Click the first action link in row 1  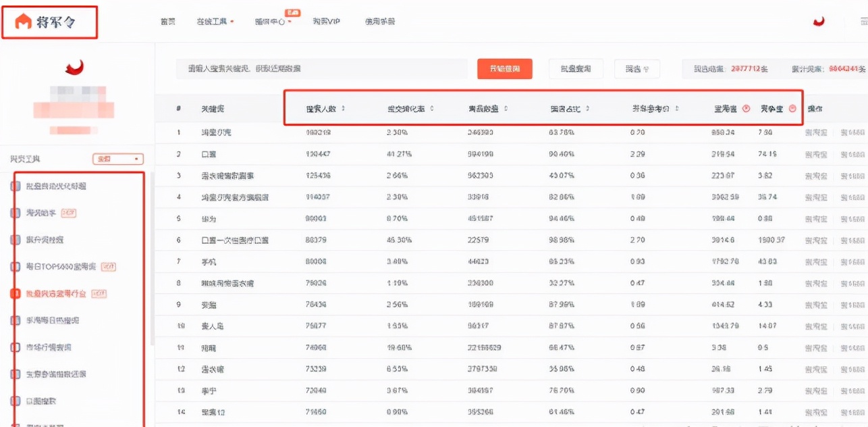pos(815,132)
